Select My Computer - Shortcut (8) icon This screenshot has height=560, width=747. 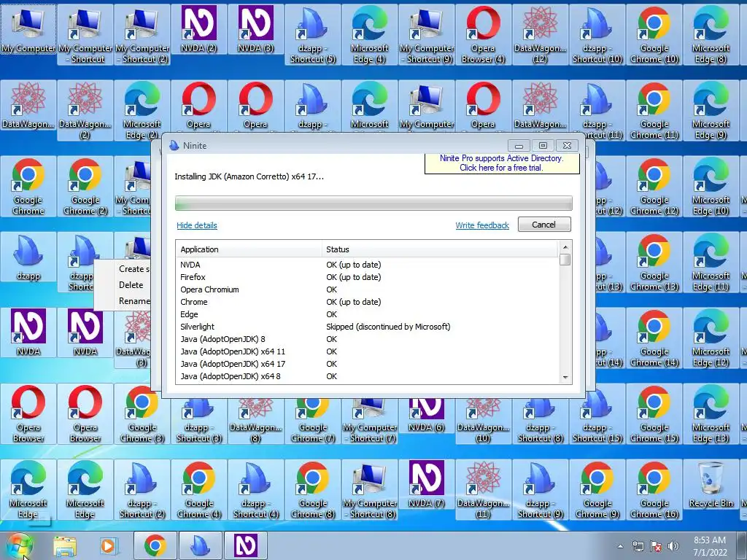[x=370, y=490]
